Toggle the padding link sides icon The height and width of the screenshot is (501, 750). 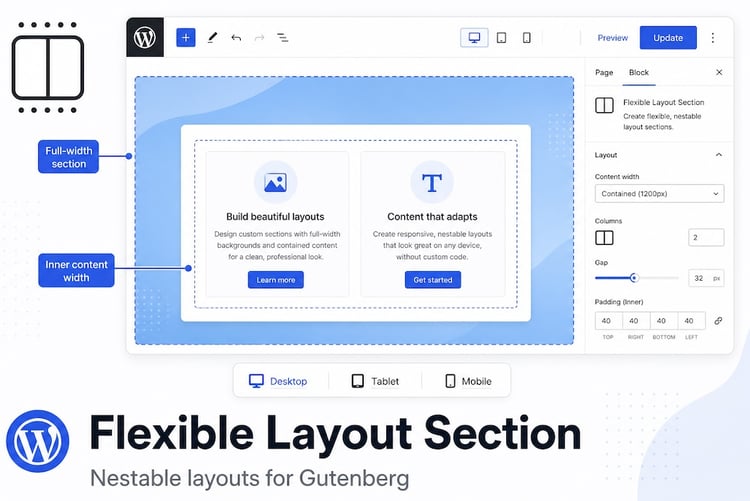[718, 321]
